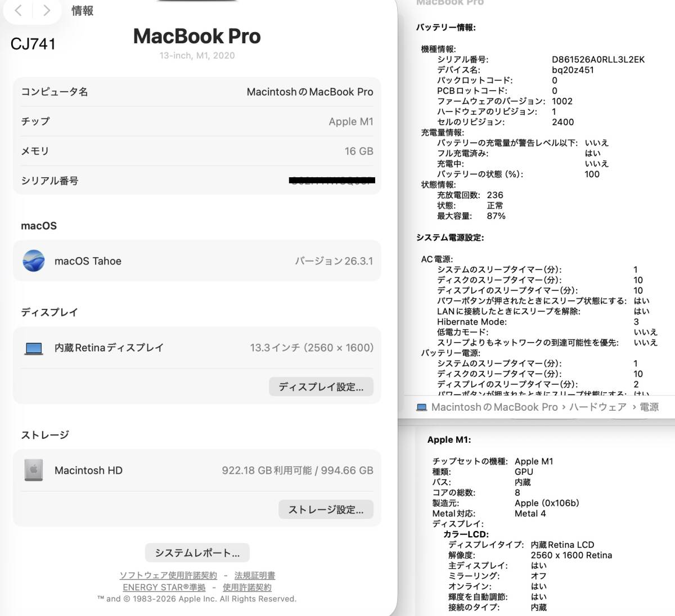Click the 'Macintosh HD' volume name
Image resolution: width=675 pixels, height=616 pixels.
pyautogui.click(x=88, y=470)
